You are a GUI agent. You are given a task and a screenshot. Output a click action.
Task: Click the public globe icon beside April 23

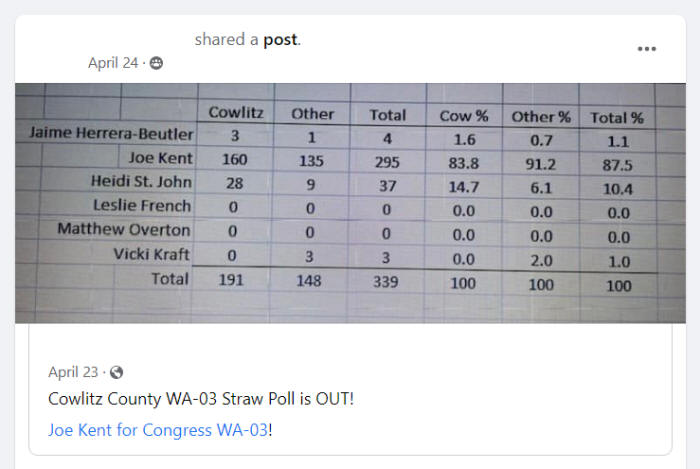tap(117, 372)
